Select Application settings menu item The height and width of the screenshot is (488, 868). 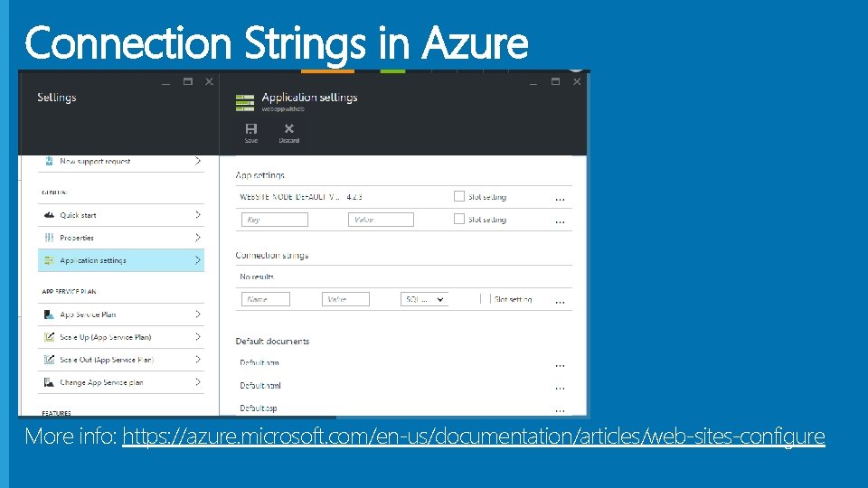120,260
